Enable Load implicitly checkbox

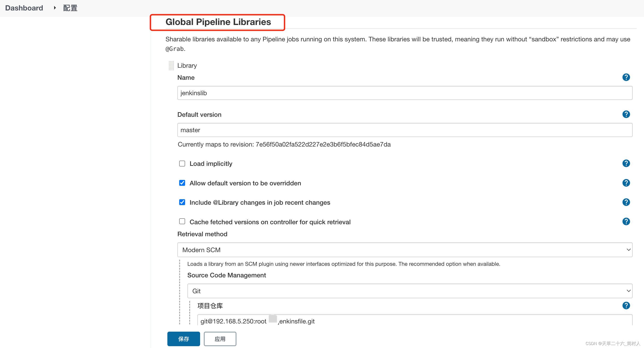pos(182,164)
